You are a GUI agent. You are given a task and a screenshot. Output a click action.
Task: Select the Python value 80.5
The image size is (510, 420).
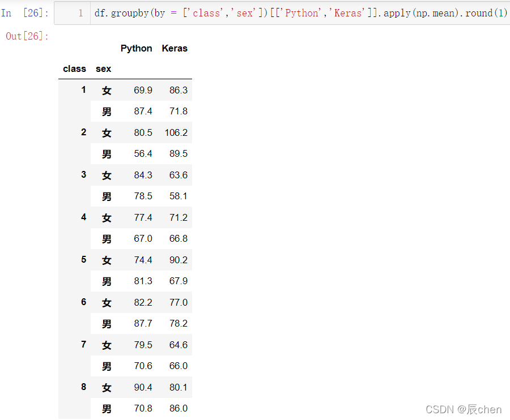pos(143,132)
